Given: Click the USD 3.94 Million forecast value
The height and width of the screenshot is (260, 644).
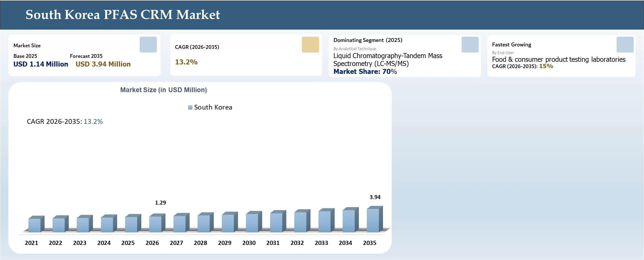Looking at the screenshot, I should coord(103,64).
